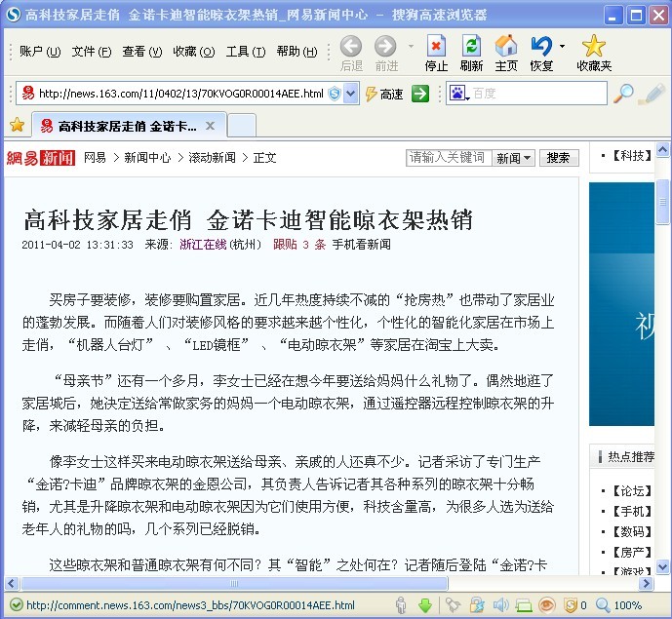The height and width of the screenshot is (619, 672).
Task: Click the magnifier search icon next to Baidu box
Action: pos(623,94)
